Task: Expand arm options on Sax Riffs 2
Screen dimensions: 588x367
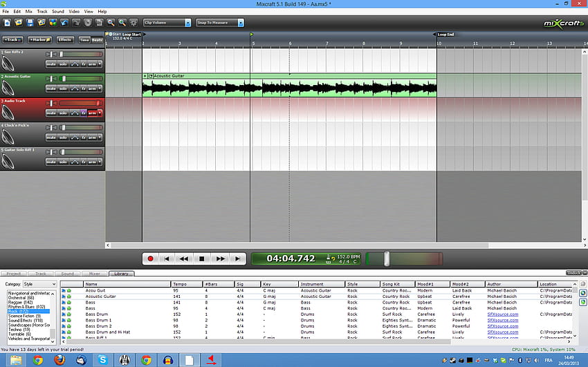Action: pyautogui.click(x=100, y=64)
